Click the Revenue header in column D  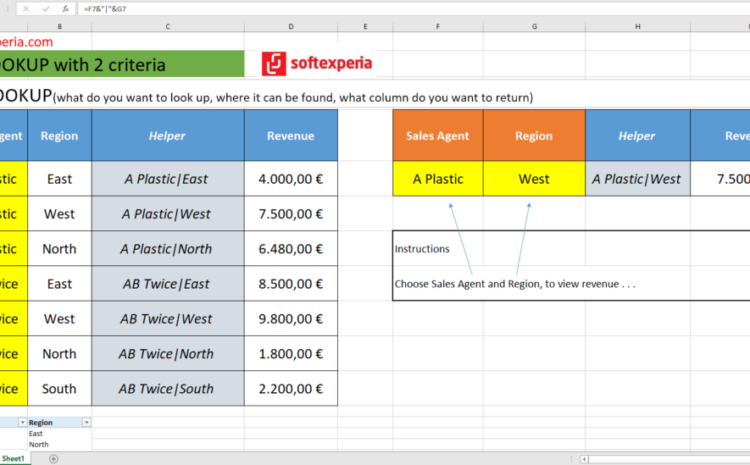(x=291, y=135)
